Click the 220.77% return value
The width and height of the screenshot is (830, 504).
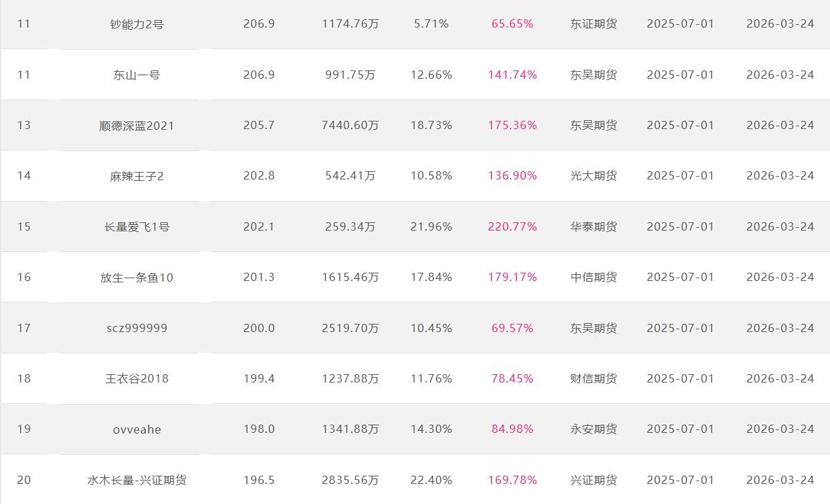(x=512, y=226)
